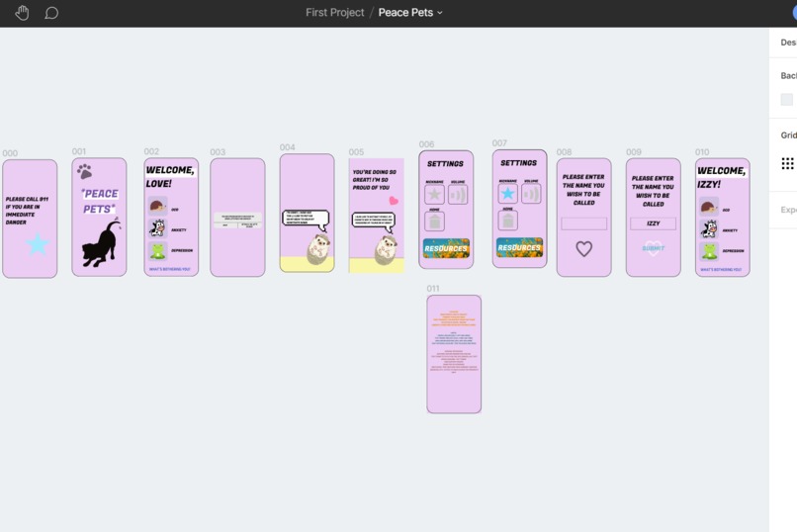Click the volume icon in frame 006

coord(458,195)
